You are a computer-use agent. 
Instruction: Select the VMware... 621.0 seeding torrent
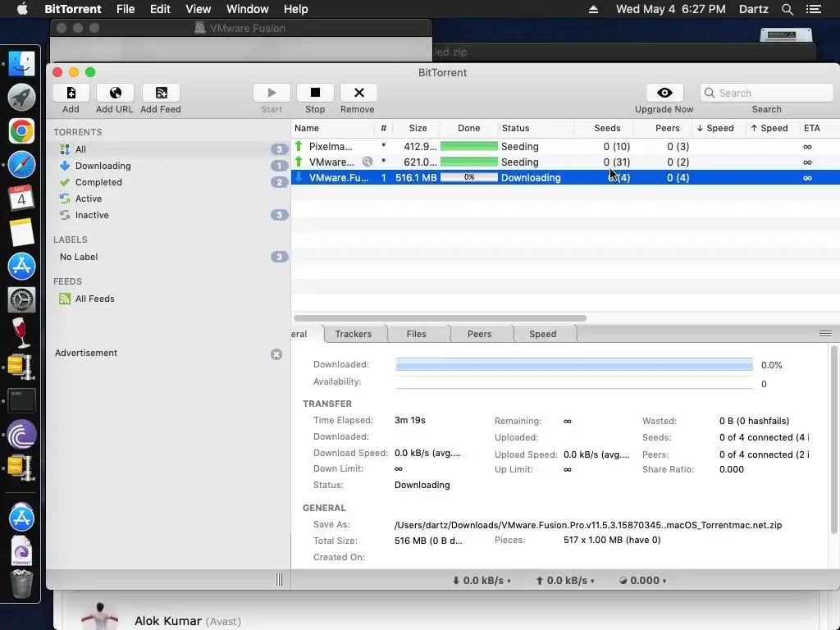566,162
